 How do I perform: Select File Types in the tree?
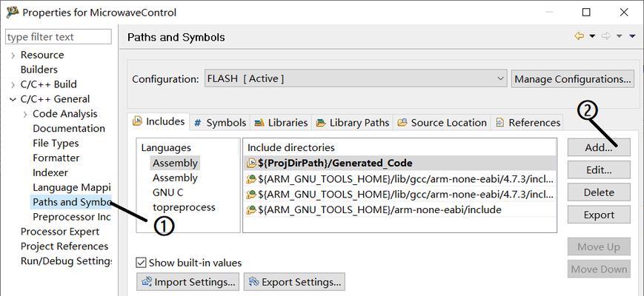pos(56,144)
